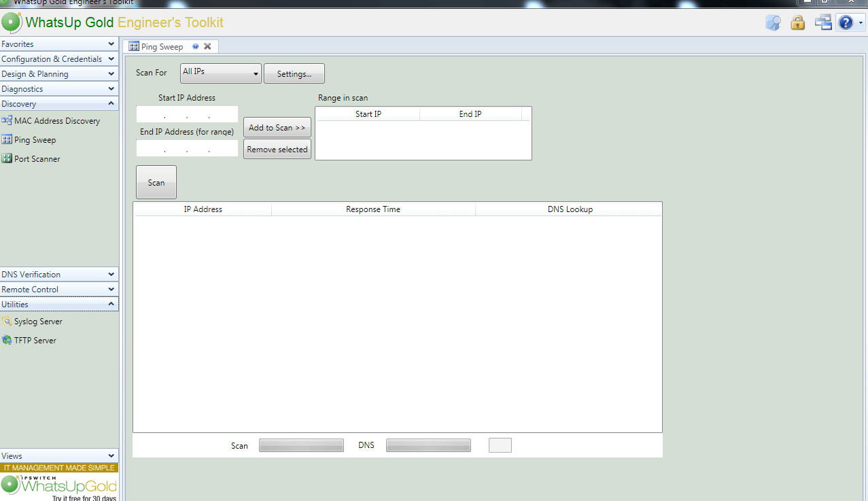Image resolution: width=868 pixels, height=501 pixels.
Task: Open the MAC Address Discovery tool
Action: 51,121
